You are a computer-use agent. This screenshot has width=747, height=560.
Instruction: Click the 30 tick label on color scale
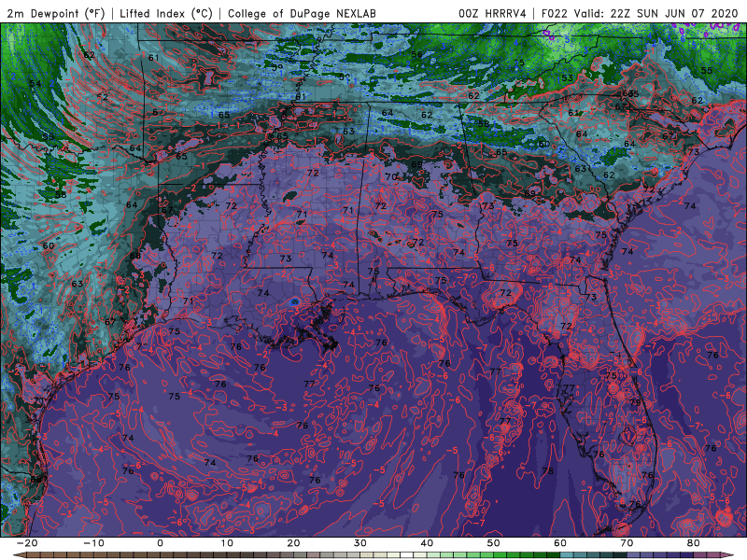point(360,543)
